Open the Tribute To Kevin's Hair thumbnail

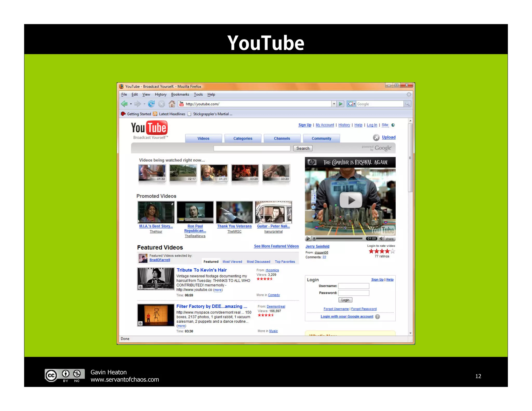156,279
